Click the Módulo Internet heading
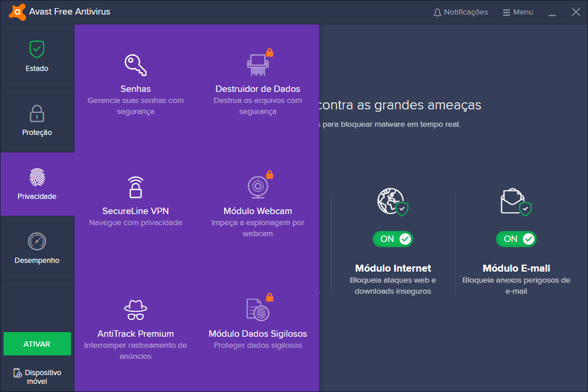This screenshot has height=392, width=588. pos(392,268)
